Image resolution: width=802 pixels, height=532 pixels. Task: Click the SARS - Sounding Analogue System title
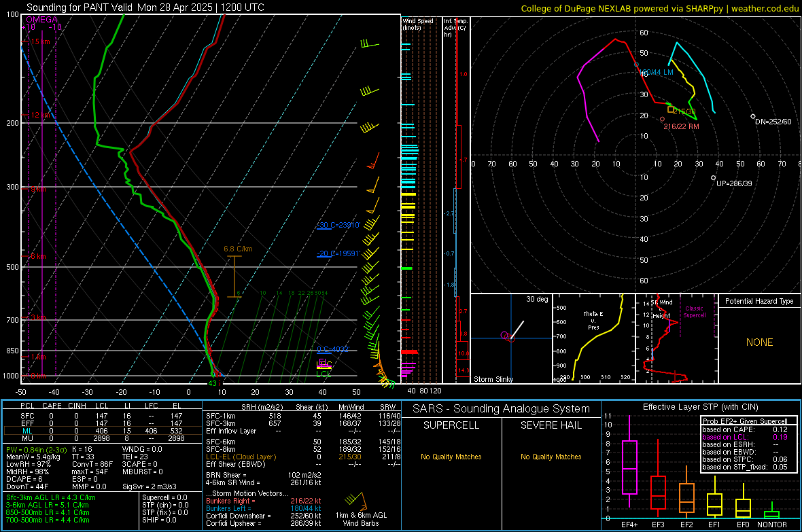[502, 409]
